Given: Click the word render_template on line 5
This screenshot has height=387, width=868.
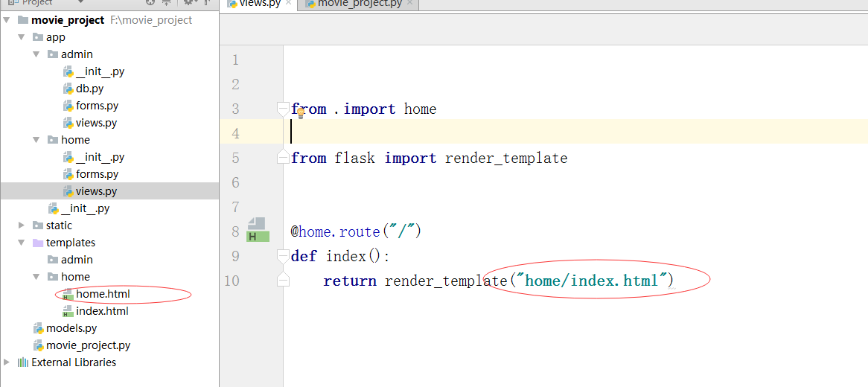Looking at the screenshot, I should 506,159.
